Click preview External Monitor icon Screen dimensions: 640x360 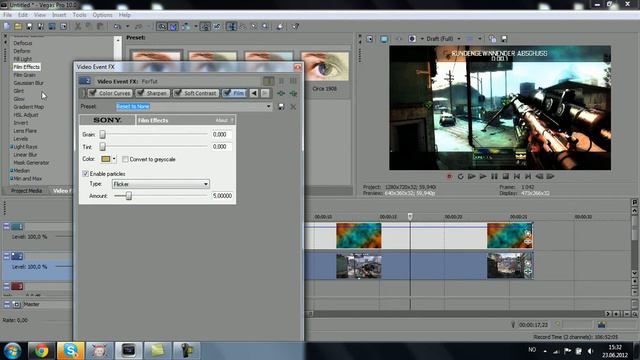[x=384, y=39]
